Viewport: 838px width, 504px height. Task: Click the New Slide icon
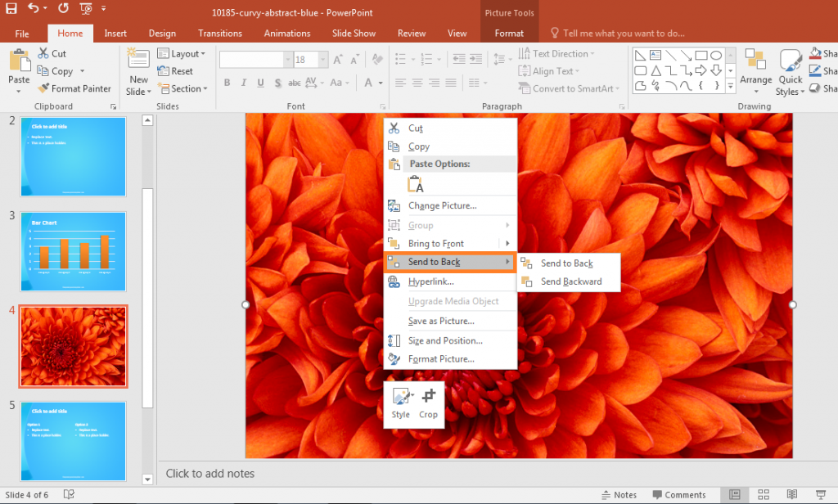point(138,58)
